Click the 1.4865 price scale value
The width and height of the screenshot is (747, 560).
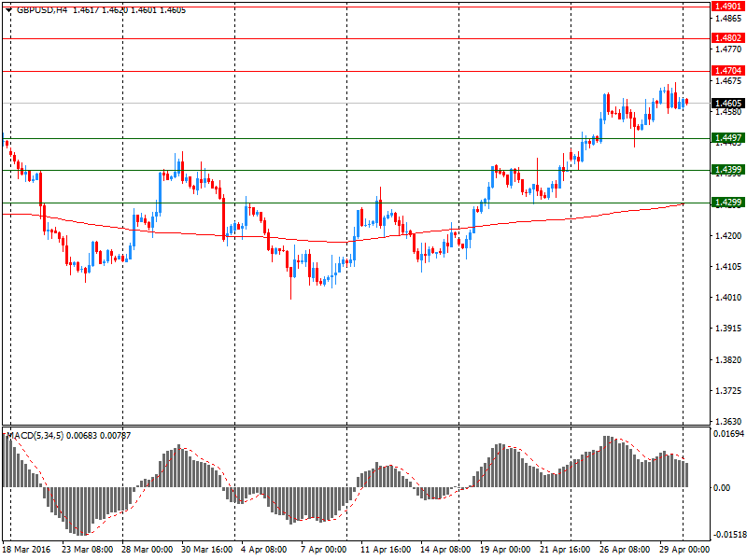click(728, 19)
